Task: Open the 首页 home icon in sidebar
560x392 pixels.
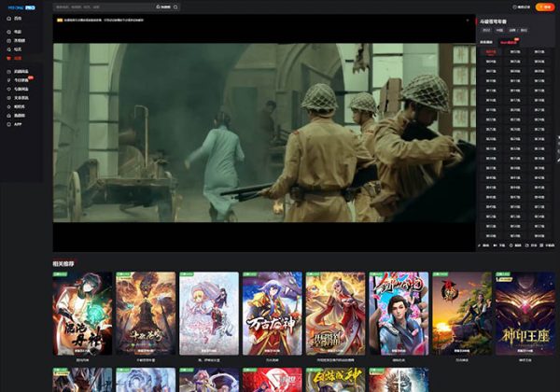Action: point(8,18)
